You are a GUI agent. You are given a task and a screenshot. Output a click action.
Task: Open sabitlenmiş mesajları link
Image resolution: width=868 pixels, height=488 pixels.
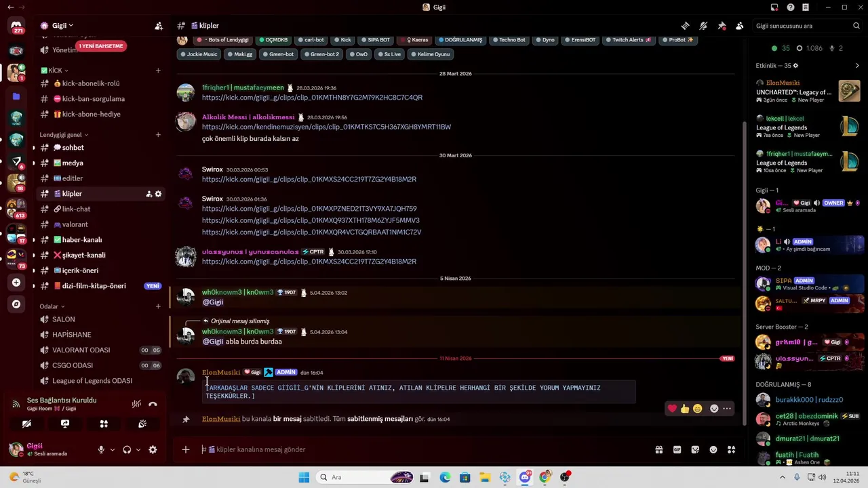tap(380, 419)
